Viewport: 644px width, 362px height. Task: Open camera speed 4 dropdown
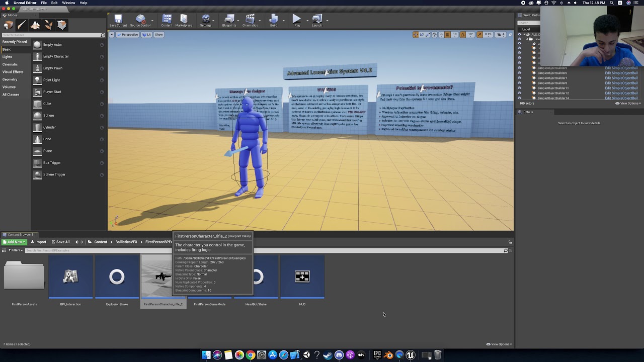click(x=502, y=35)
